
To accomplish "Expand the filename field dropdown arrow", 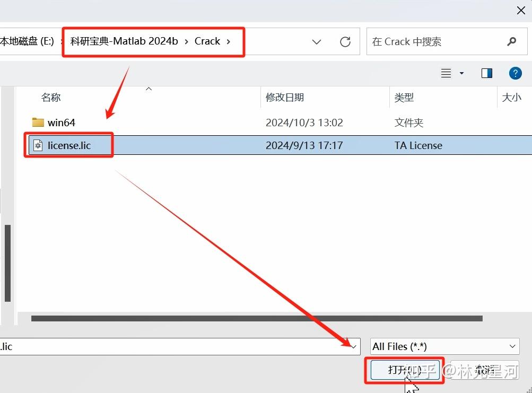I will (354, 346).
